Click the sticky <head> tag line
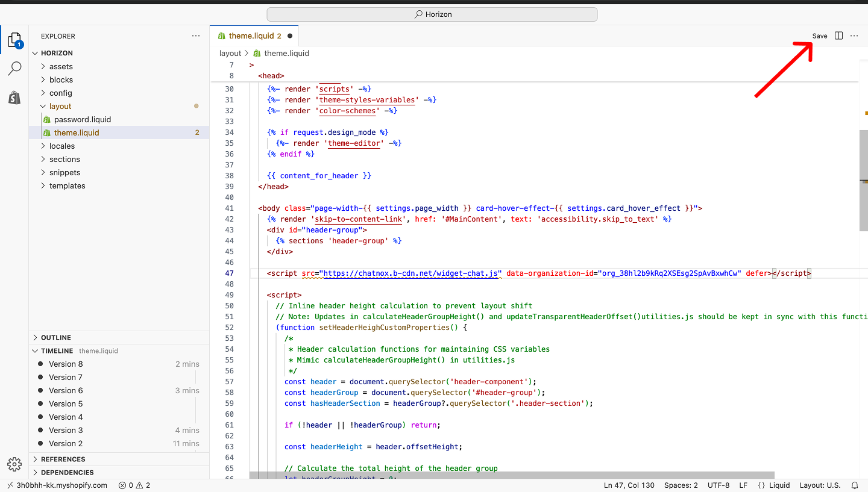Viewport: 868px width, 492px height. click(x=271, y=76)
